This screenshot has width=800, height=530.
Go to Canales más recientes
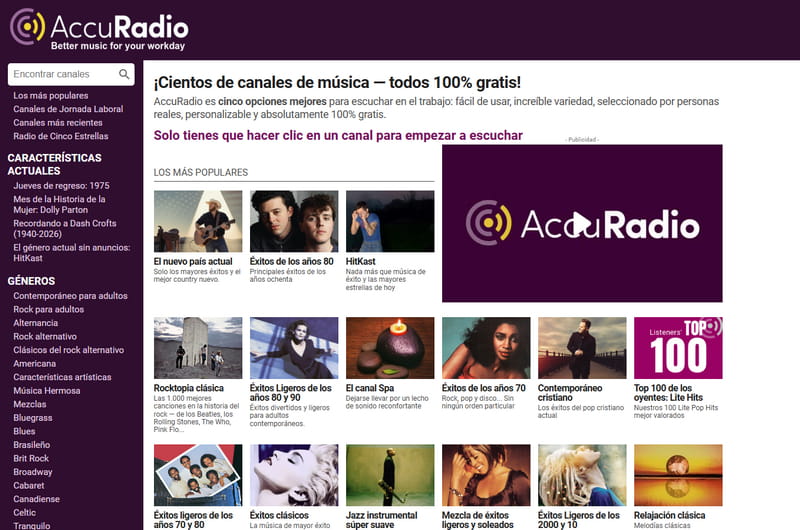coord(58,122)
